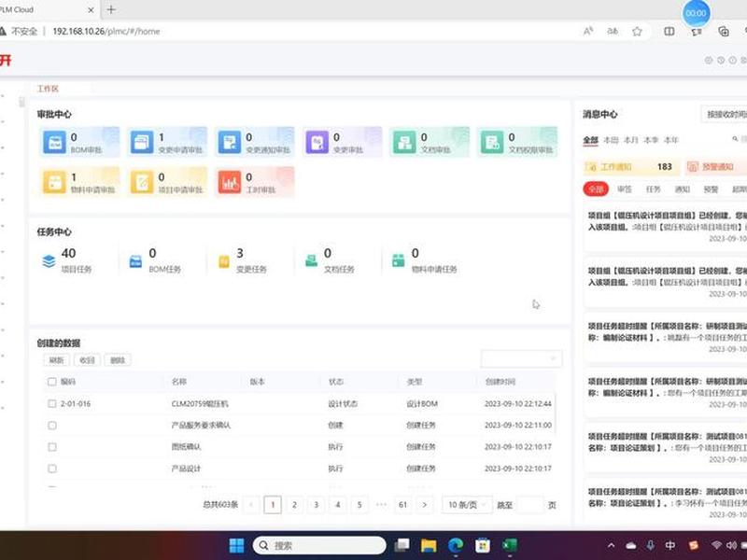The height and width of the screenshot is (560, 747).
Task: Switch to the 工作区 tab
Action: click(x=48, y=89)
